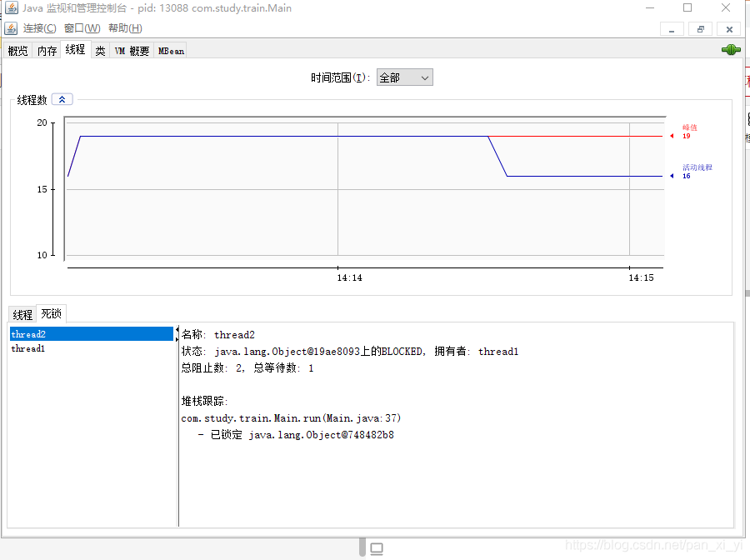Switch to the 类 tab
The image size is (750, 560).
[x=100, y=51]
